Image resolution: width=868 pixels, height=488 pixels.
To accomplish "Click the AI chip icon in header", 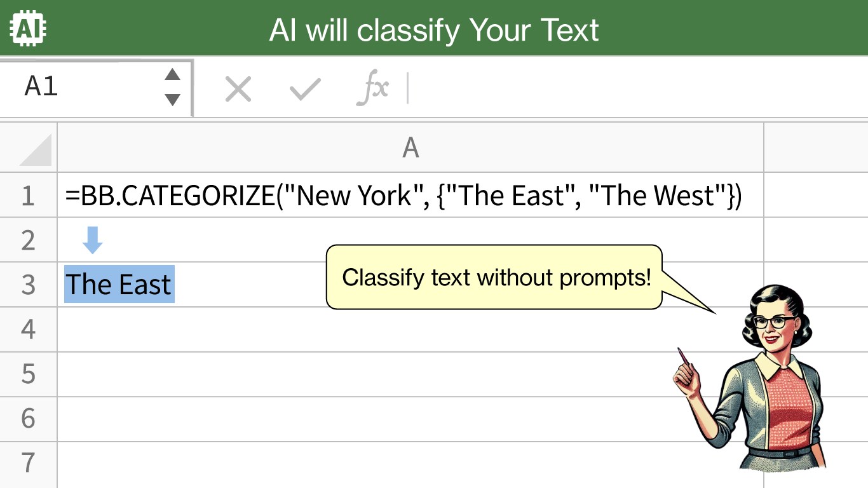I will click(29, 29).
